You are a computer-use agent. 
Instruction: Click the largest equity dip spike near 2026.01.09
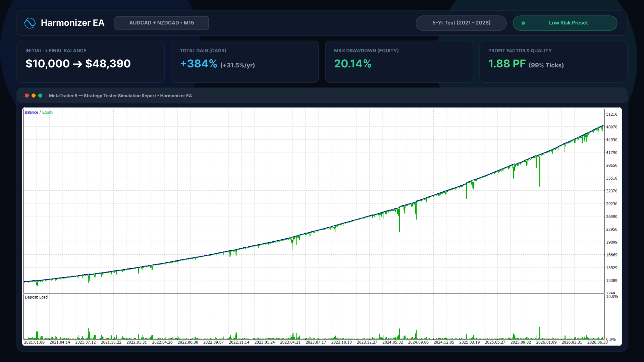(540, 171)
